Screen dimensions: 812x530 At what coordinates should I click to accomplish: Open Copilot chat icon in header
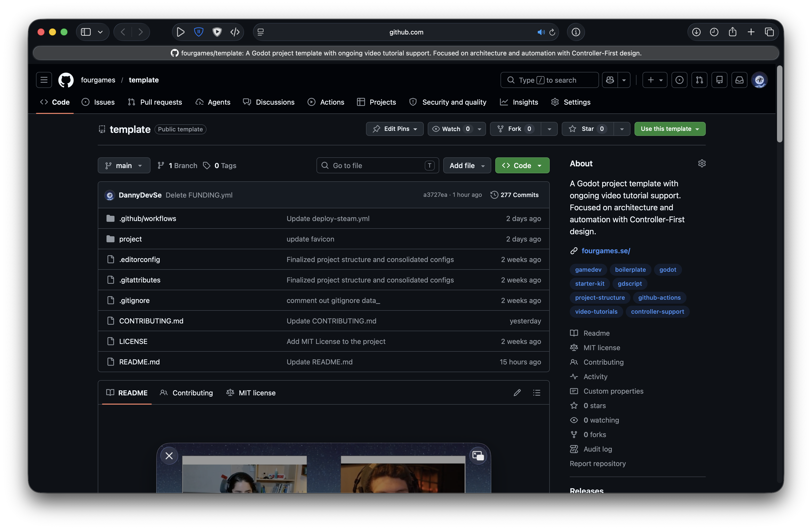[610, 80]
